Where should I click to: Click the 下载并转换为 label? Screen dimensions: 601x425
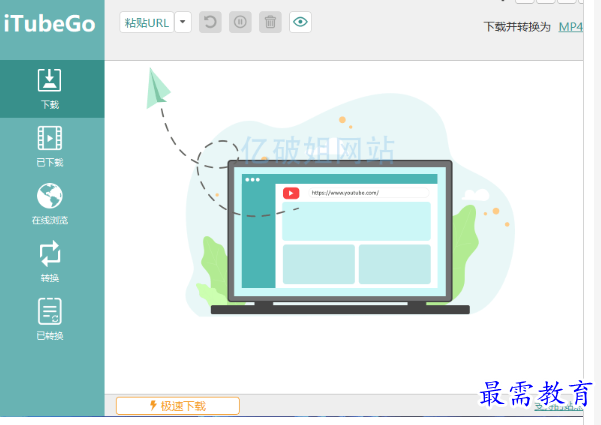[x=517, y=27]
